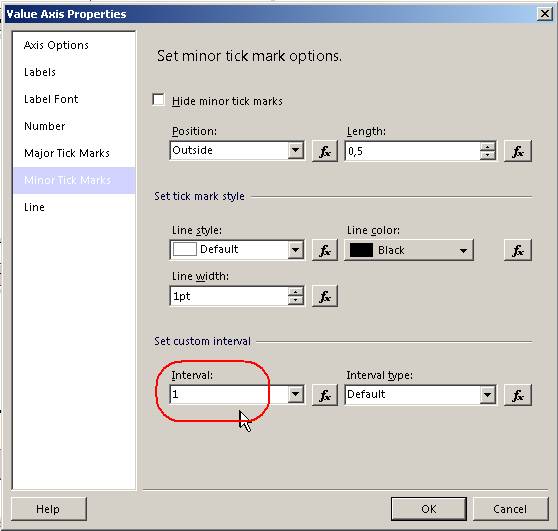This screenshot has height=531, width=558.
Task: Increase Length value with up stepper
Action: 487,147
